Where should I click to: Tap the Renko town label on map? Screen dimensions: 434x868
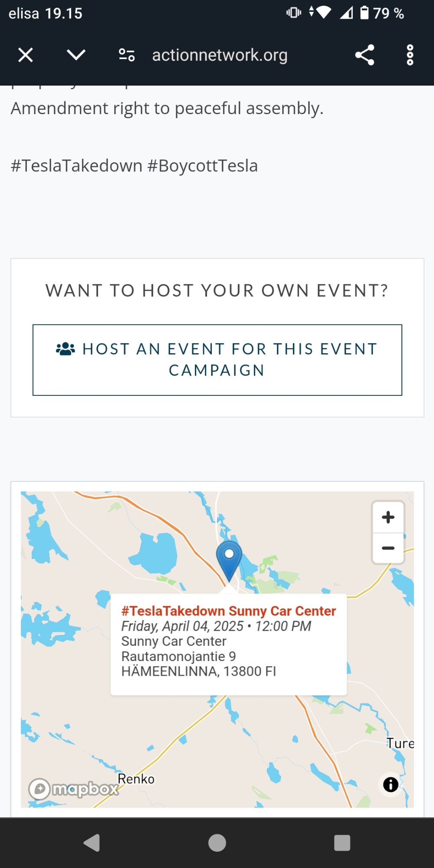[136, 779]
